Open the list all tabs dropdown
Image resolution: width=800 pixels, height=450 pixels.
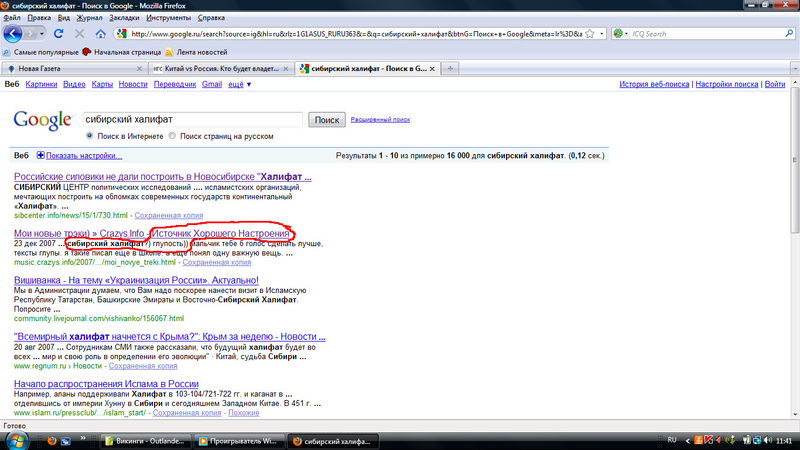795,68
